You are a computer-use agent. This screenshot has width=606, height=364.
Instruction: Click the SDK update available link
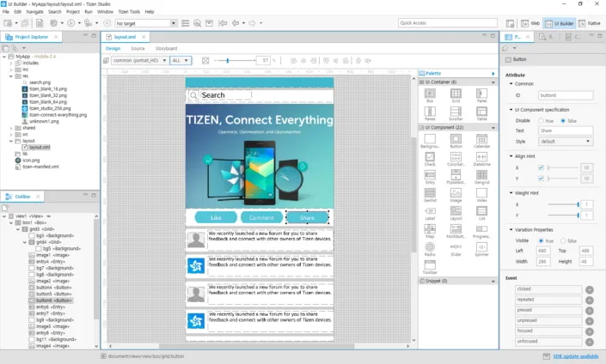click(574, 355)
